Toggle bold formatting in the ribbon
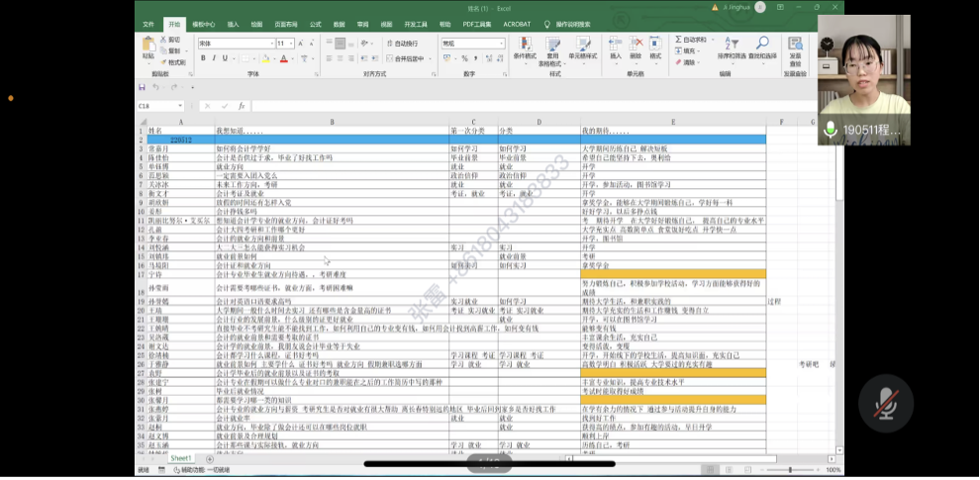This screenshot has width=980, height=480. [202, 58]
